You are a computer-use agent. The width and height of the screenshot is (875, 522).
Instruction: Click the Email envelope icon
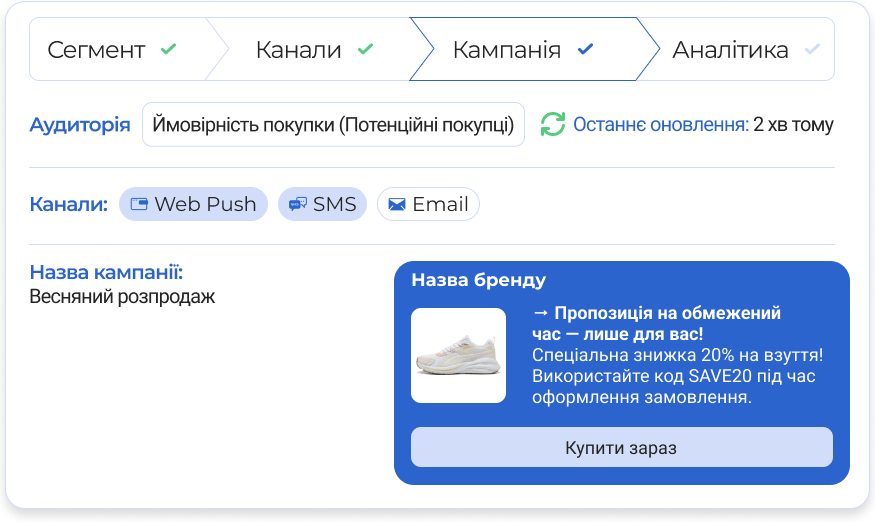coord(397,204)
